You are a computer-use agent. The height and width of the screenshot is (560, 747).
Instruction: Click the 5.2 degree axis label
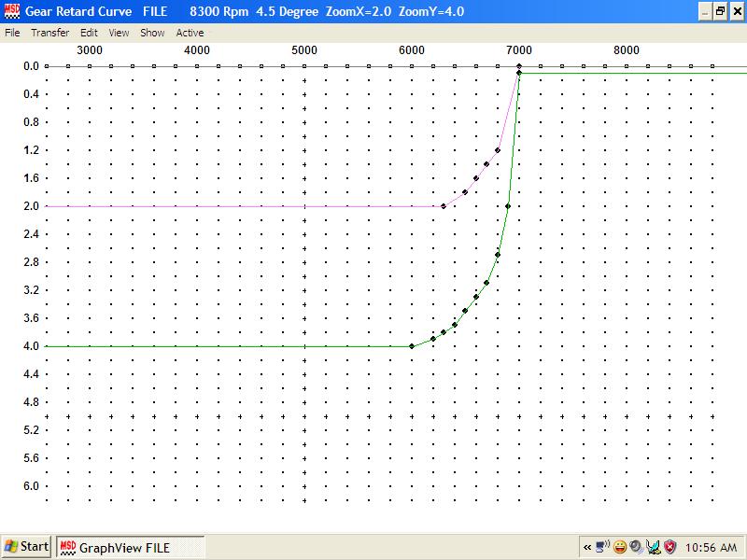[x=32, y=430]
